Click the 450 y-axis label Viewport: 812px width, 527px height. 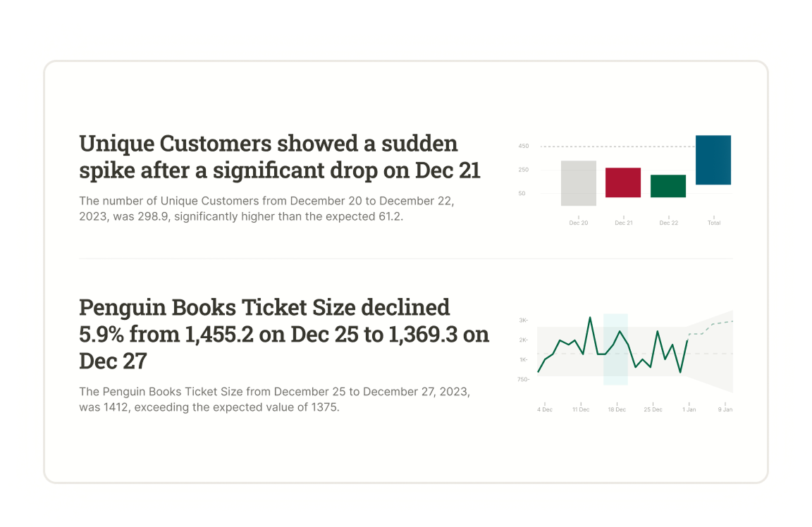523,147
